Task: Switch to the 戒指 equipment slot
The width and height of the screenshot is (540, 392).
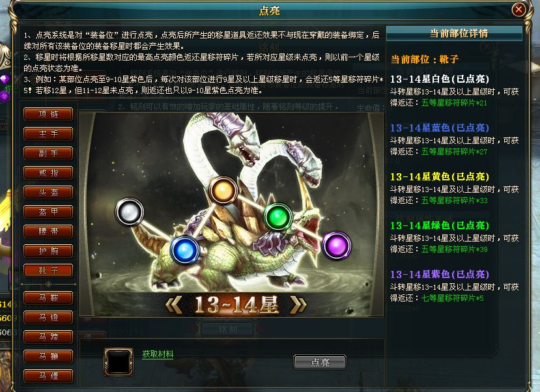Action: [48, 173]
